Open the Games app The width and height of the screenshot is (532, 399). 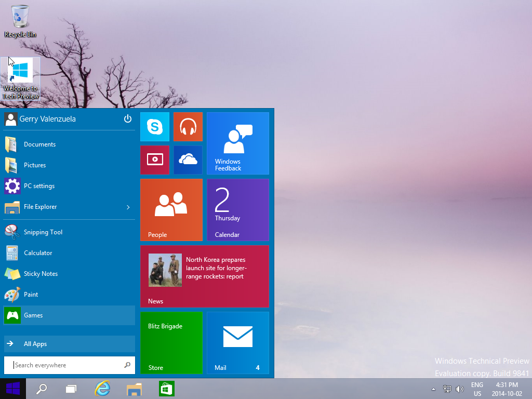pos(69,315)
